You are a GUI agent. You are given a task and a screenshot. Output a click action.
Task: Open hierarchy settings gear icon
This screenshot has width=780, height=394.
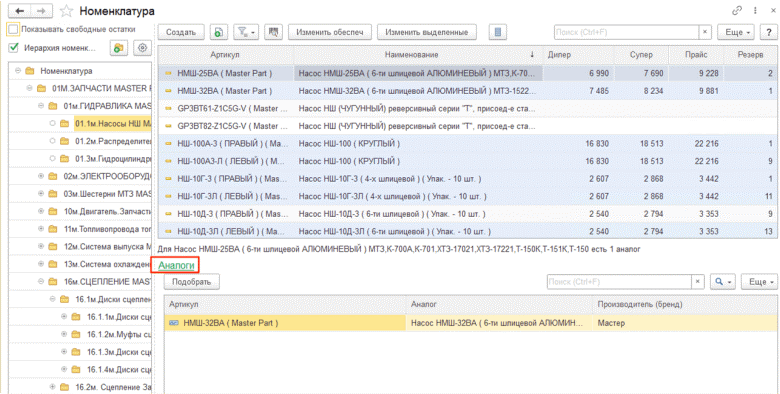(143, 48)
